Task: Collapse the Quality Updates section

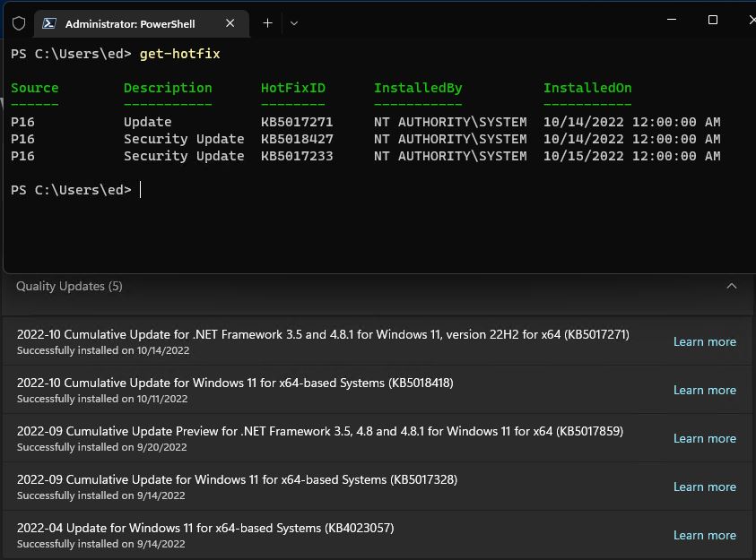Action: coord(732,286)
